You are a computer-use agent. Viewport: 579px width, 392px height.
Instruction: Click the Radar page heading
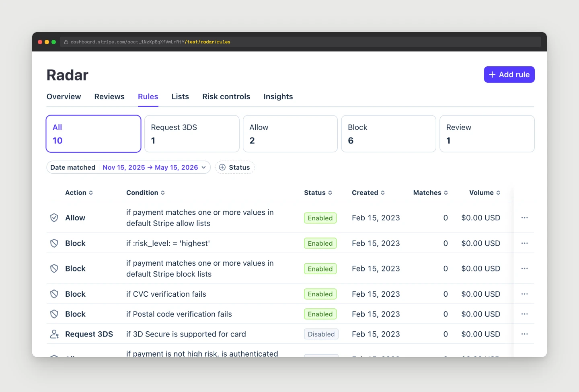pyautogui.click(x=68, y=75)
